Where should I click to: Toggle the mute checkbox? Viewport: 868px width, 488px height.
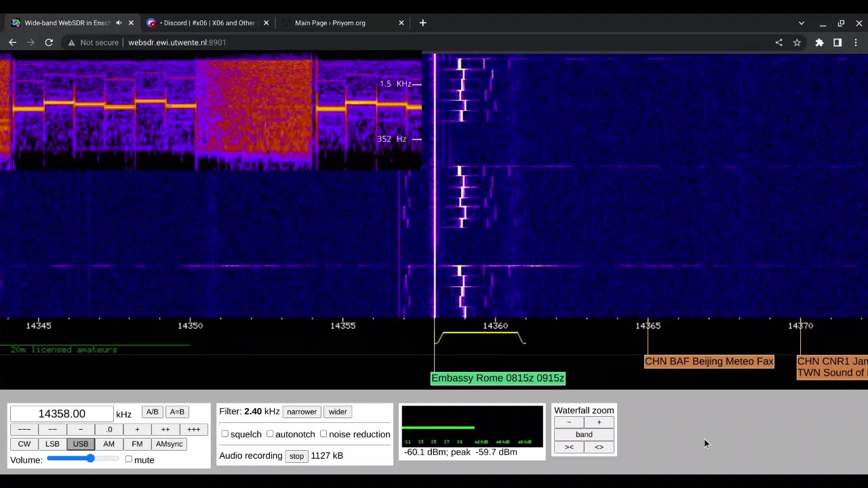tap(128, 459)
